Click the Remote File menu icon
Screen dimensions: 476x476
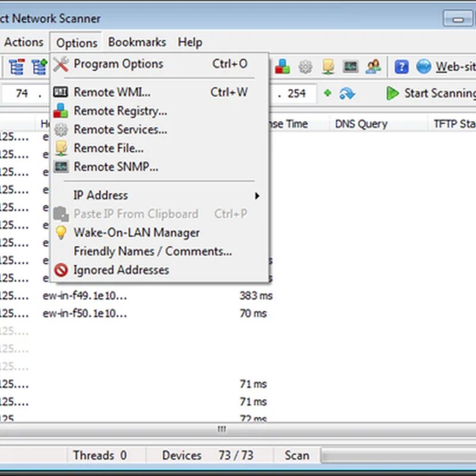(61, 148)
